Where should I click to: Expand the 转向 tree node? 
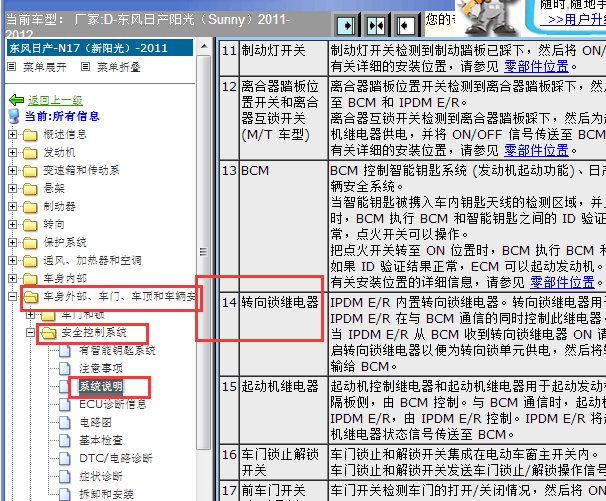coord(12,225)
